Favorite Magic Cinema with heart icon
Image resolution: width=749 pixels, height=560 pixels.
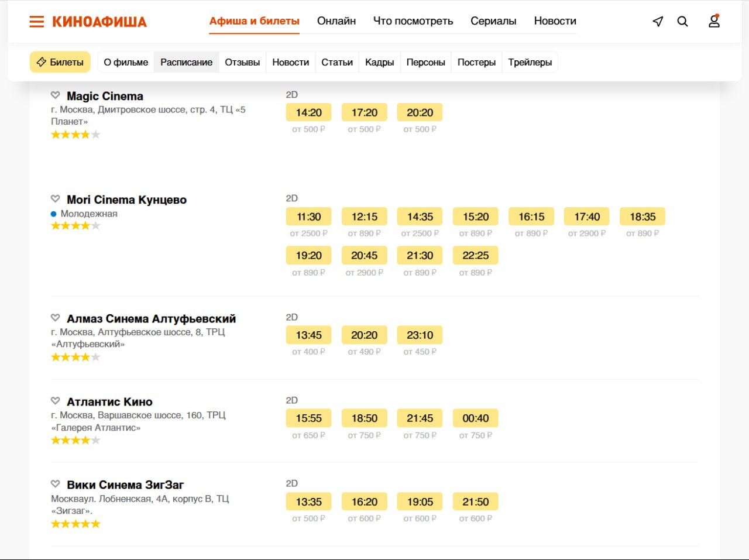pyautogui.click(x=56, y=95)
